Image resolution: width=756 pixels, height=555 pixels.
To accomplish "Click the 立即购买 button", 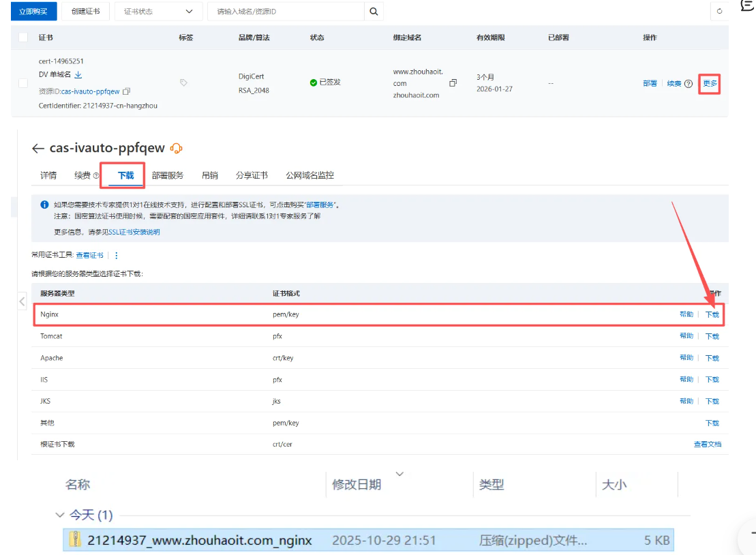I will coord(33,12).
